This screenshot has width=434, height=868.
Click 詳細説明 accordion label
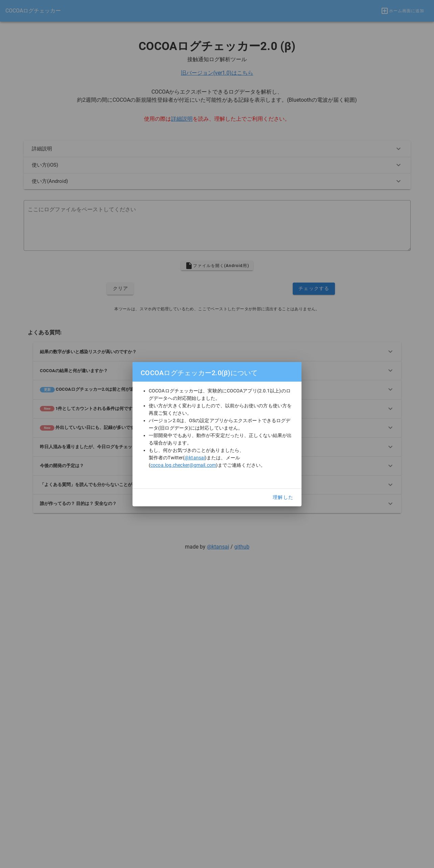click(x=42, y=149)
